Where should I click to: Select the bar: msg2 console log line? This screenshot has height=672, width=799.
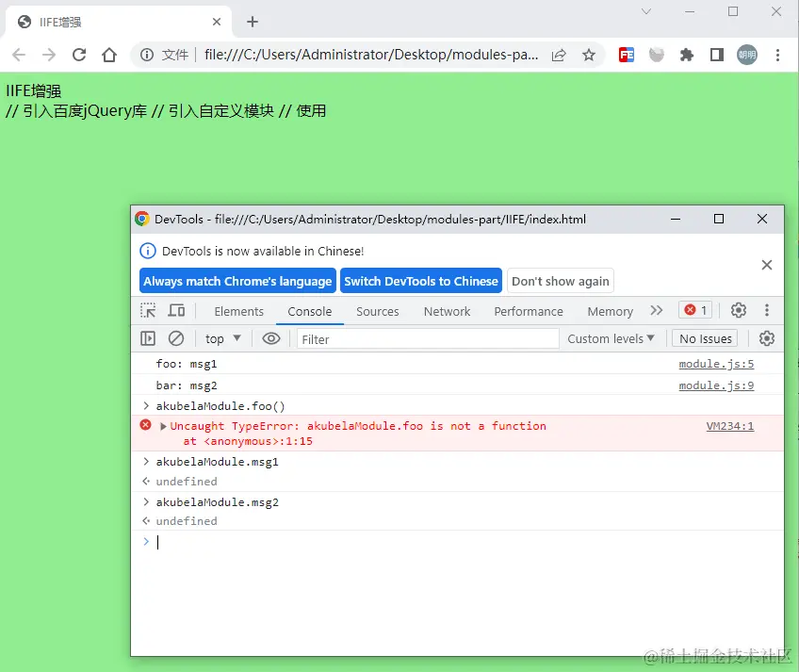187,385
